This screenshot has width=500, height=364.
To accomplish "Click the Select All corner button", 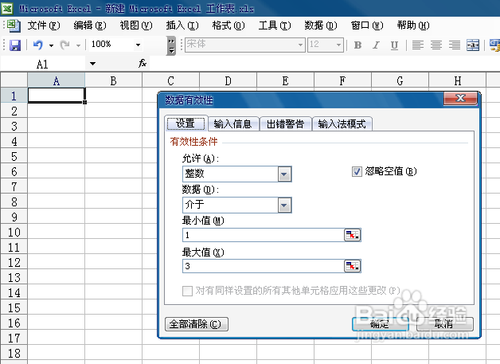I will [14, 80].
